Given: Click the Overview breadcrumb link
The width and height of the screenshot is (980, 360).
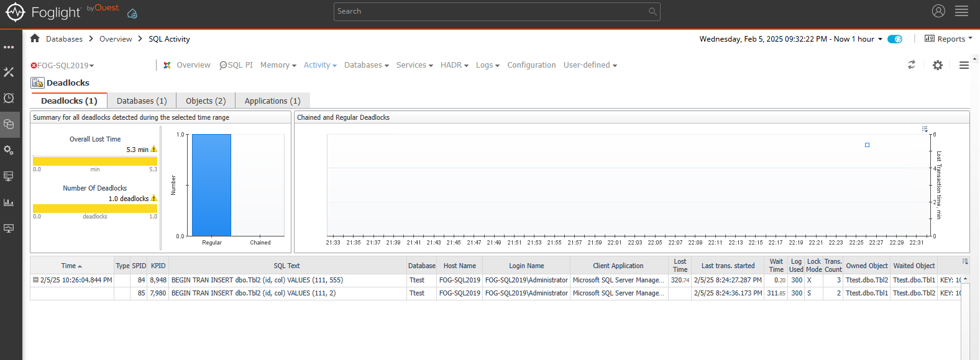Looking at the screenshot, I should (x=116, y=39).
